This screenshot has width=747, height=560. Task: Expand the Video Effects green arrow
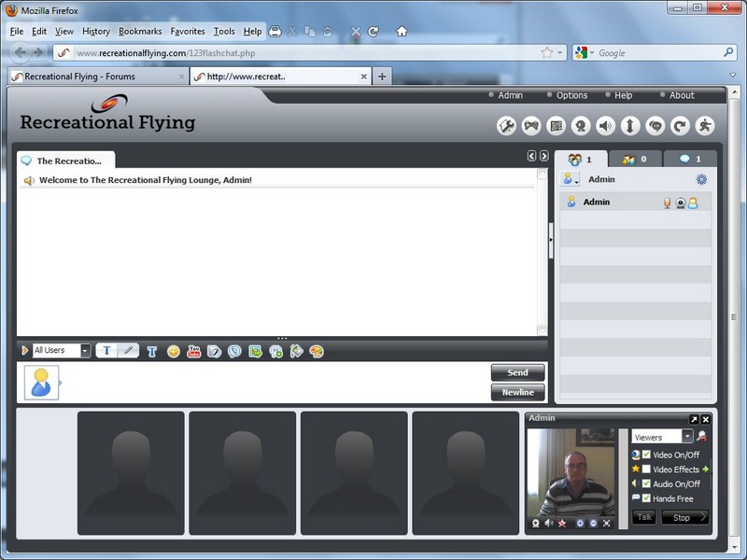coord(706,469)
